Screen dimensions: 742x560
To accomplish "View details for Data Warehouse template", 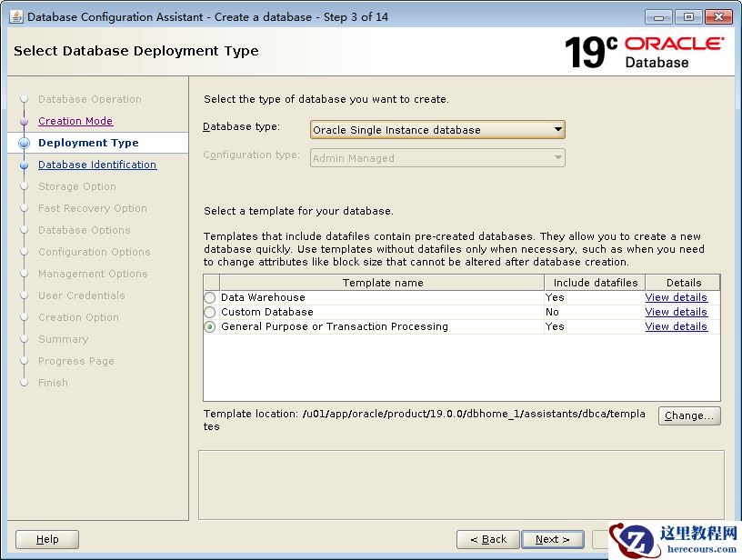I will click(676, 297).
